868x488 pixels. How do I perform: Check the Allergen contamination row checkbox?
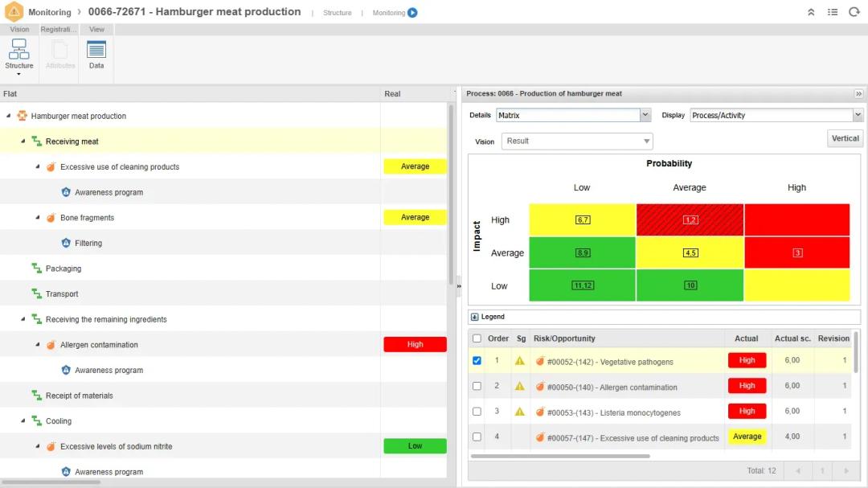(477, 387)
